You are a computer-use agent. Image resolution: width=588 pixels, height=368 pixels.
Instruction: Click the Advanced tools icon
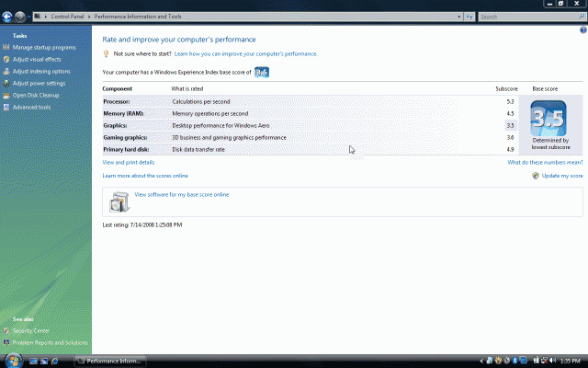(x=6, y=108)
